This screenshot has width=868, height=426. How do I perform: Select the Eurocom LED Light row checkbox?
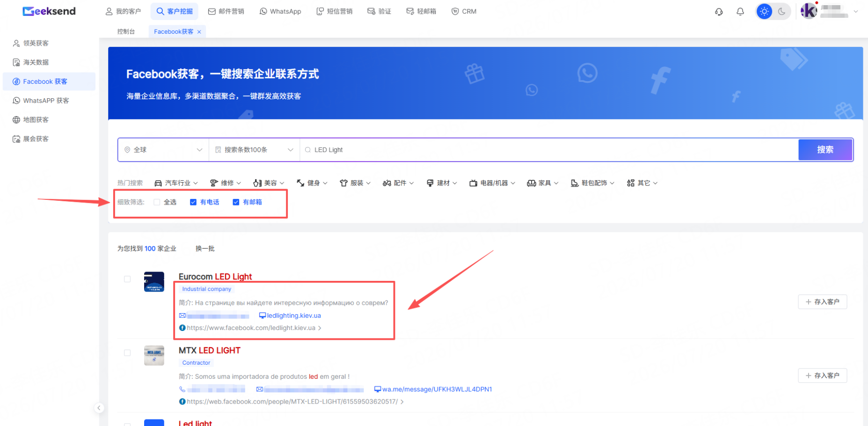pyautogui.click(x=127, y=279)
